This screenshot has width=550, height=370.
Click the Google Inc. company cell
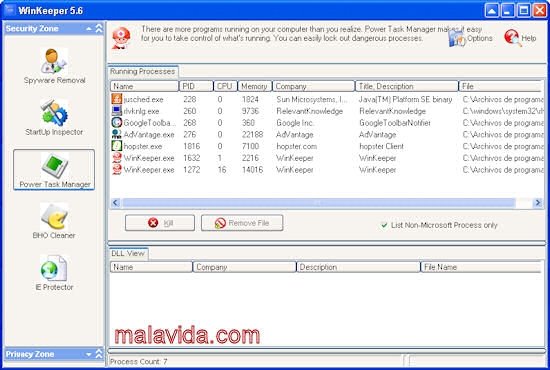295,123
